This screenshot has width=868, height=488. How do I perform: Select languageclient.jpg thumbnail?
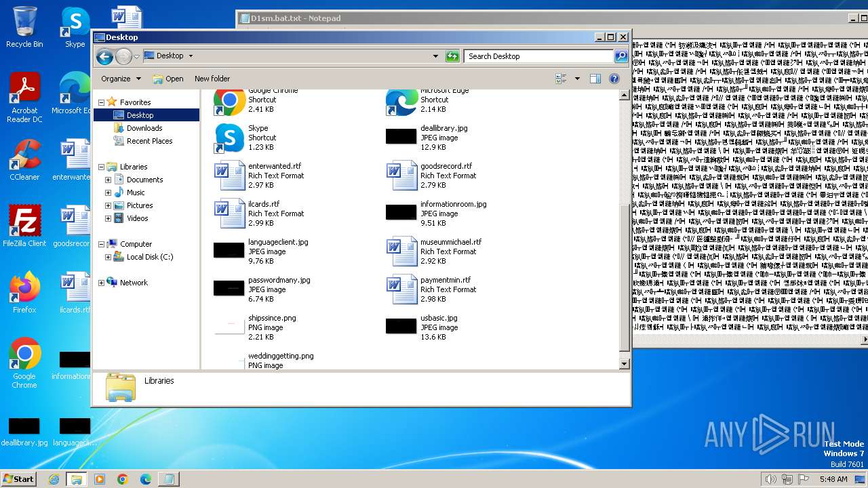pos(229,250)
